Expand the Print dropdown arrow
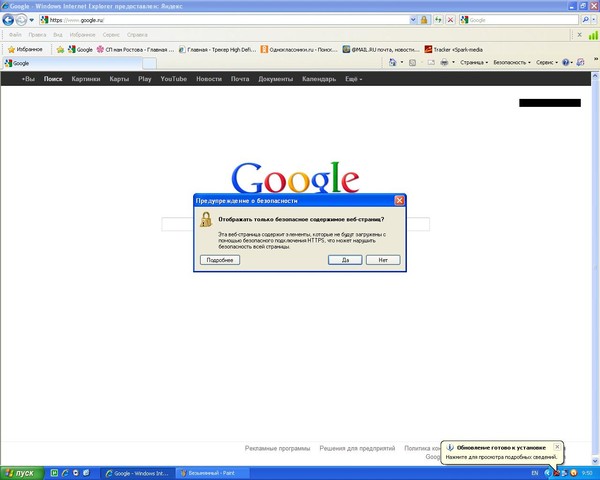The image size is (600, 480). (x=453, y=62)
